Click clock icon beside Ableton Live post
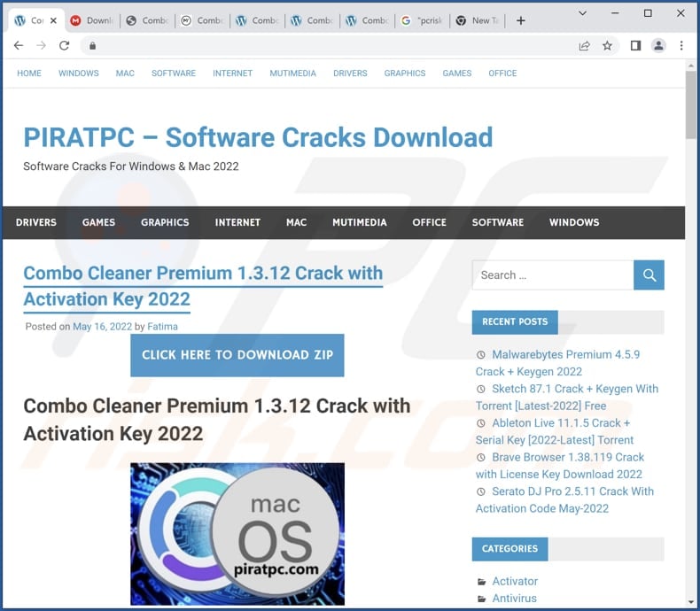Screen dimensions: 700x611 click(x=481, y=423)
